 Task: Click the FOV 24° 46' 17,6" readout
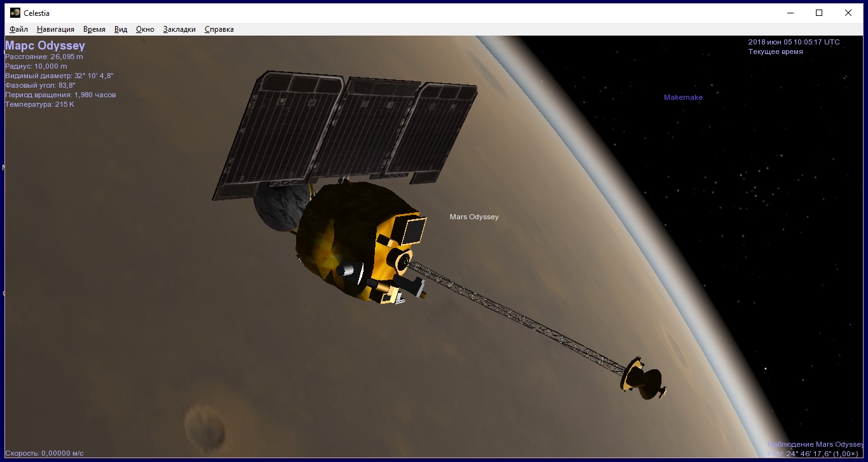coord(813,454)
